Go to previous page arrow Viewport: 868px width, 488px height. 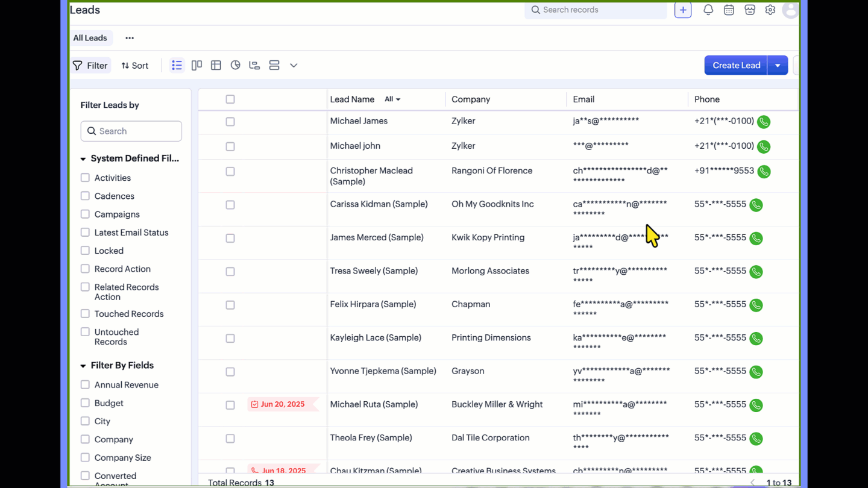point(752,483)
